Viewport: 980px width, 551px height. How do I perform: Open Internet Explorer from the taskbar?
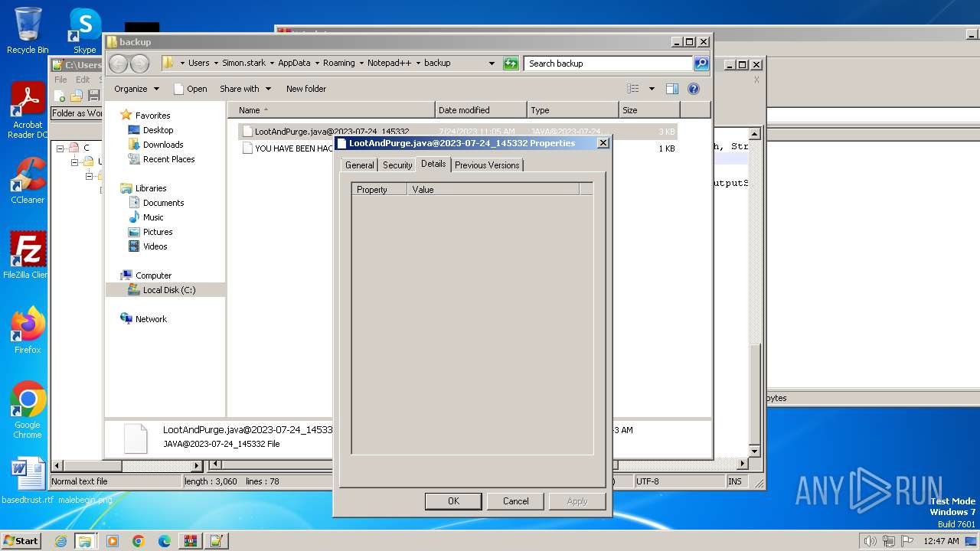click(x=60, y=541)
